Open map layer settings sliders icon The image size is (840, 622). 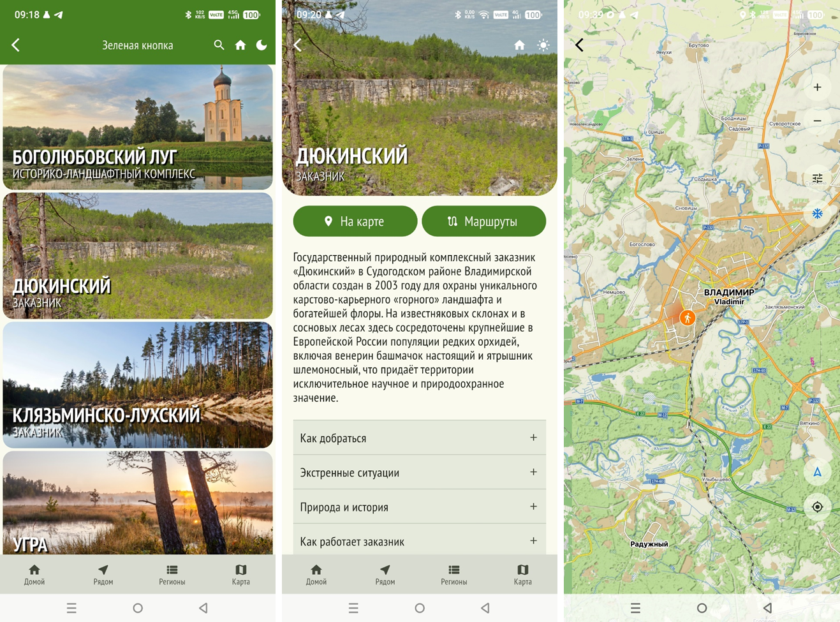(x=817, y=178)
